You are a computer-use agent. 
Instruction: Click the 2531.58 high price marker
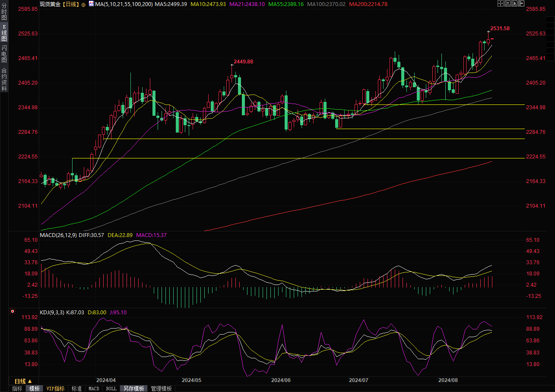pyautogui.click(x=500, y=28)
